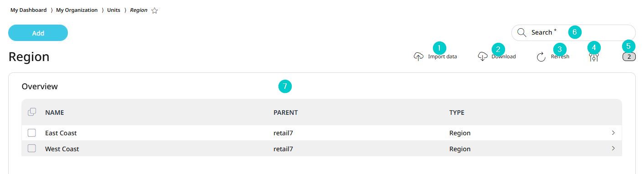The image size is (644, 174).
Task: Sort by the TYPE column header
Action: [457, 113]
